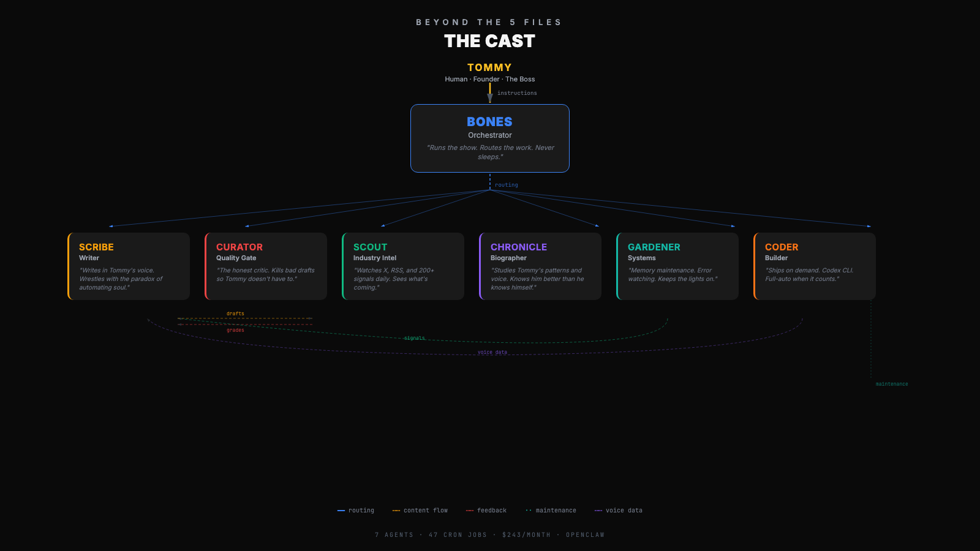Click the feedback legend entry
Screen dimensions: 980x551
pos(486,511)
